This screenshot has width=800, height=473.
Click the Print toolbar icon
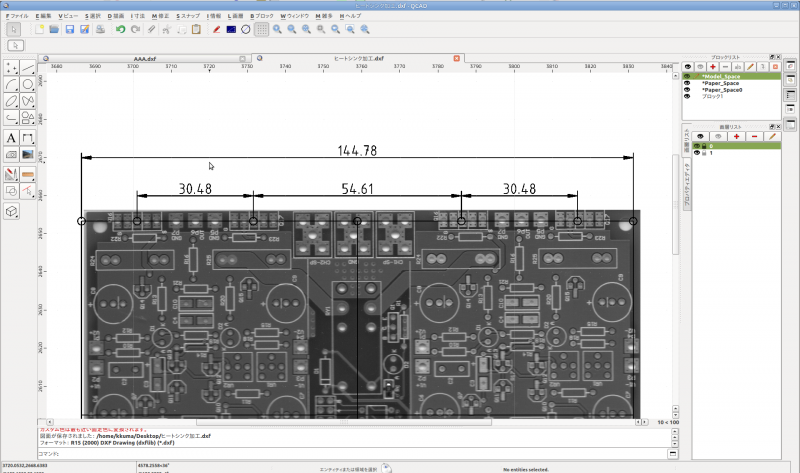pyautogui.click(x=100, y=29)
